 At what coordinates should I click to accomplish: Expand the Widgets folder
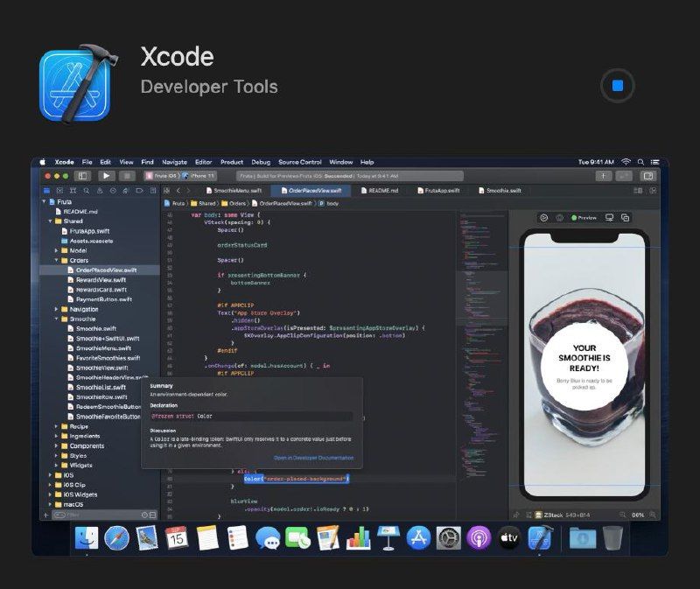(x=56, y=466)
